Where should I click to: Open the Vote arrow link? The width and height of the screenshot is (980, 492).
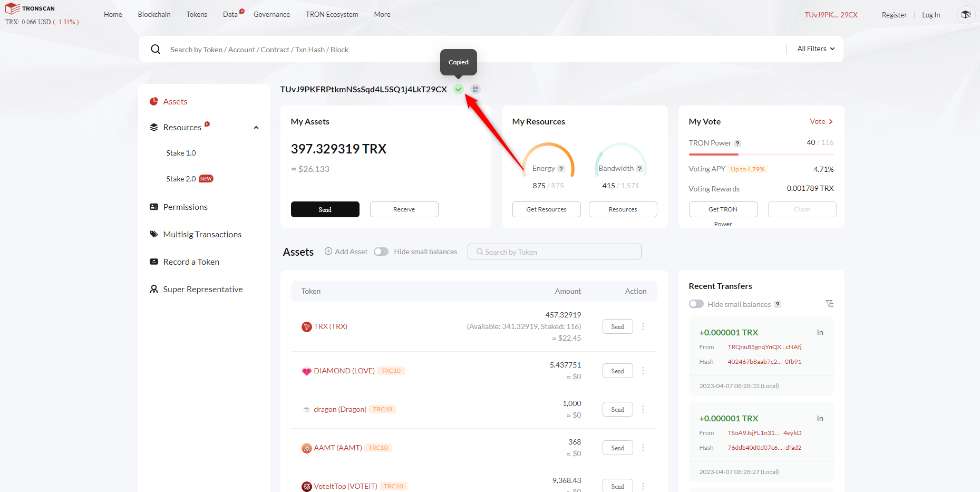click(x=821, y=121)
